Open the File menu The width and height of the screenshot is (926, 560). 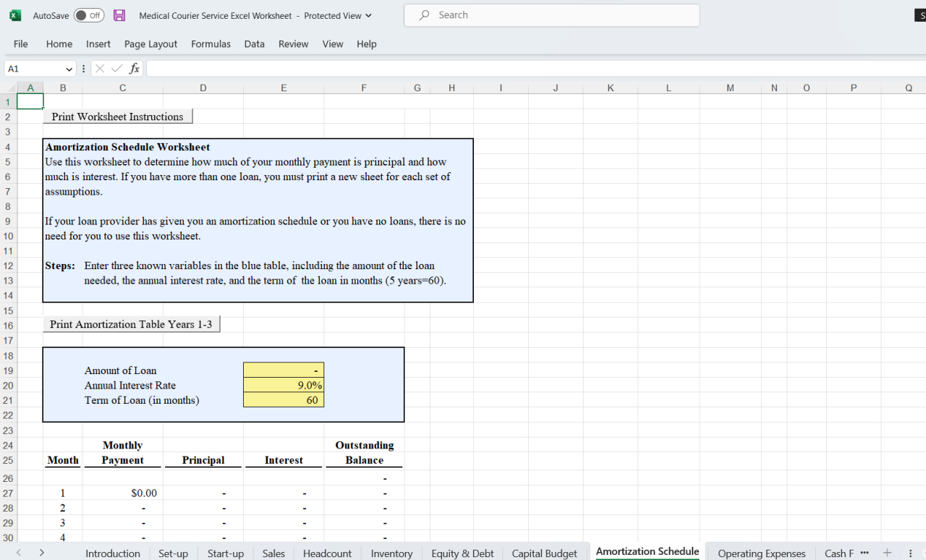[21, 44]
